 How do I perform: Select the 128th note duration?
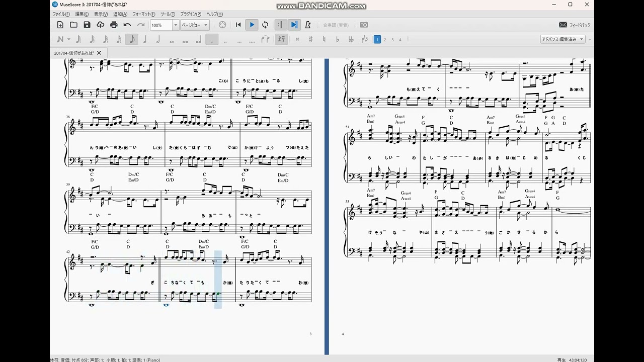[78, 39]
